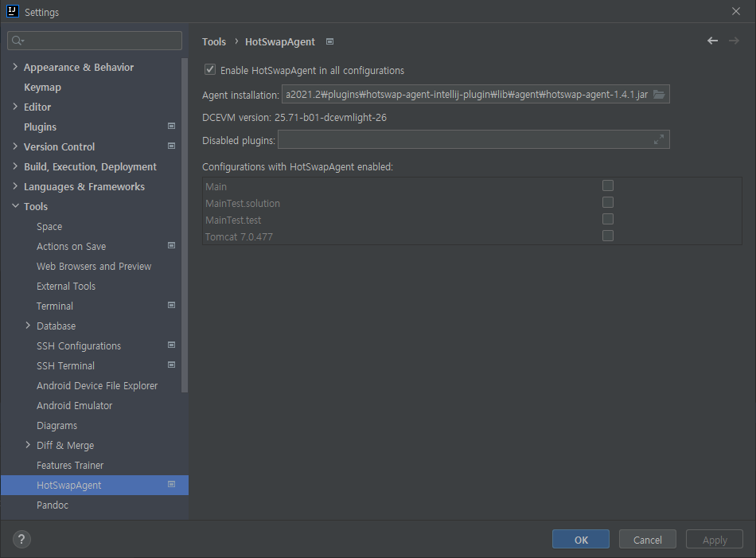Click project icon beside Actions on Save

pos(171,245)
